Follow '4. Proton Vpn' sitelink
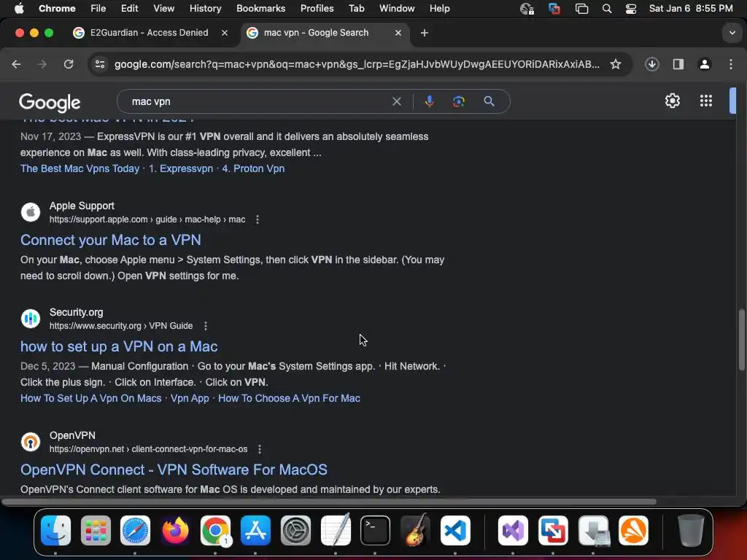Screen dimensions: 747x560 click(253, 168)
